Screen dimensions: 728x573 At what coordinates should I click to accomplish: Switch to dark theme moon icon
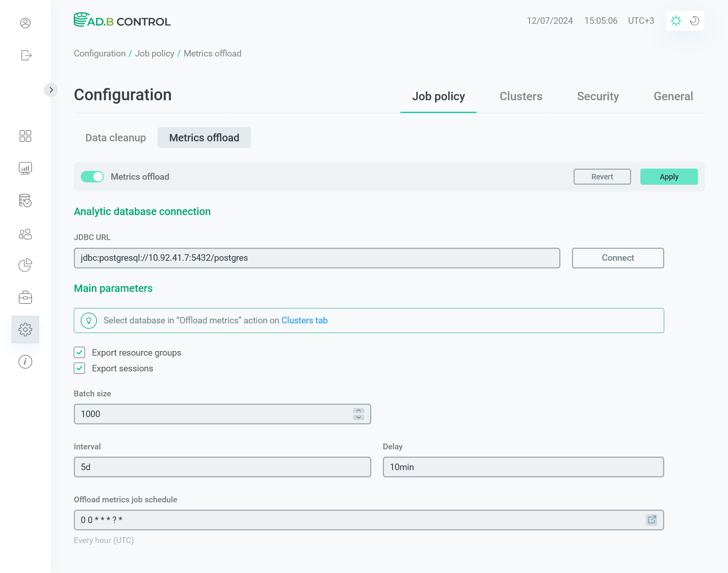(695, 21)
